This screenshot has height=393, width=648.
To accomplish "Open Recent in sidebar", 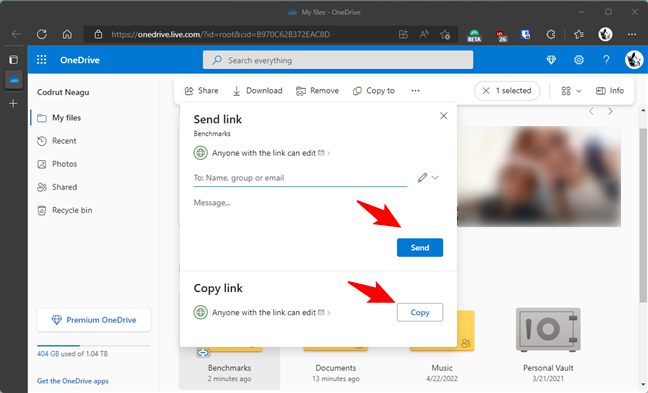I will coord(57,141).
